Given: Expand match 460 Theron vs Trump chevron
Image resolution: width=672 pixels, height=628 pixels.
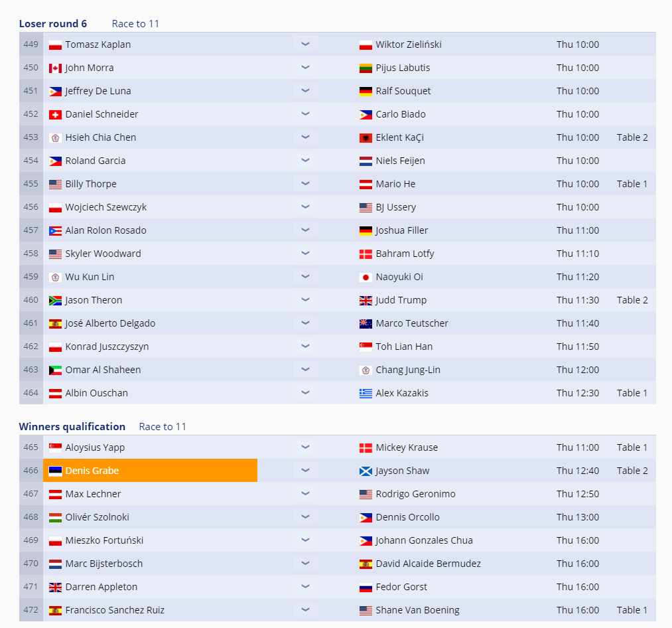Looking at the screenshot, I should (x=305, y=300).
